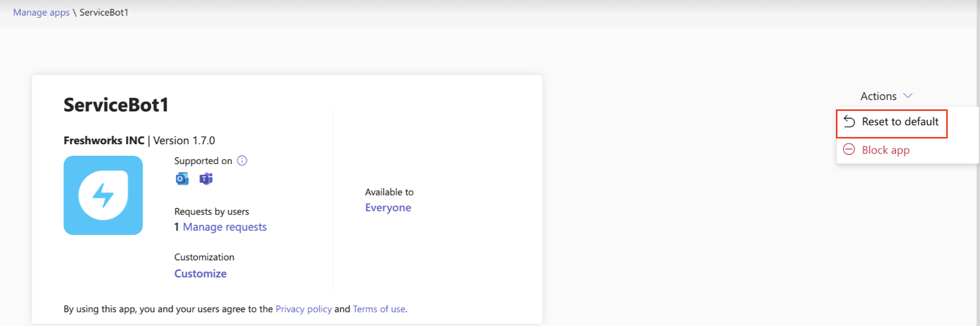Choose Block app in the Actions menu
This screenshot has width=980, height=326.
click(885, 150)
